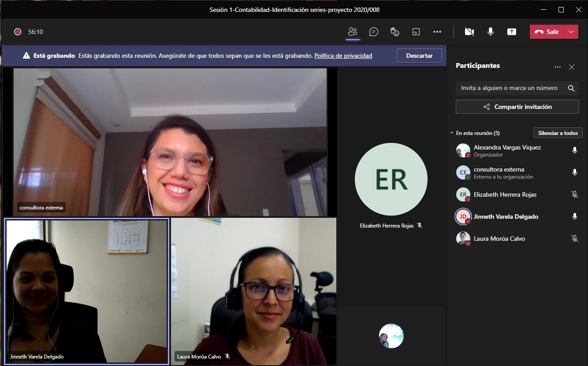588x366 pixels.
Task: Click the raise hand reactions icon
Action: [x=395, y=32]
